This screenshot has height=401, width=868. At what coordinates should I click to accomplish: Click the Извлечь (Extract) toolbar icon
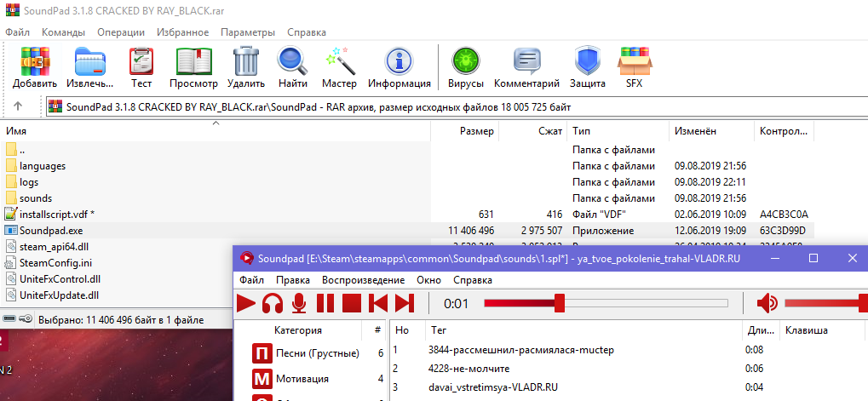89,60
